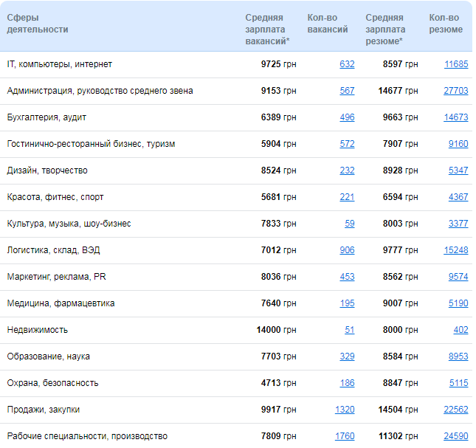Screen dimensions: 476x448
Task: Open beauty and fitness vacancies link 221
Action: [347, 197]
